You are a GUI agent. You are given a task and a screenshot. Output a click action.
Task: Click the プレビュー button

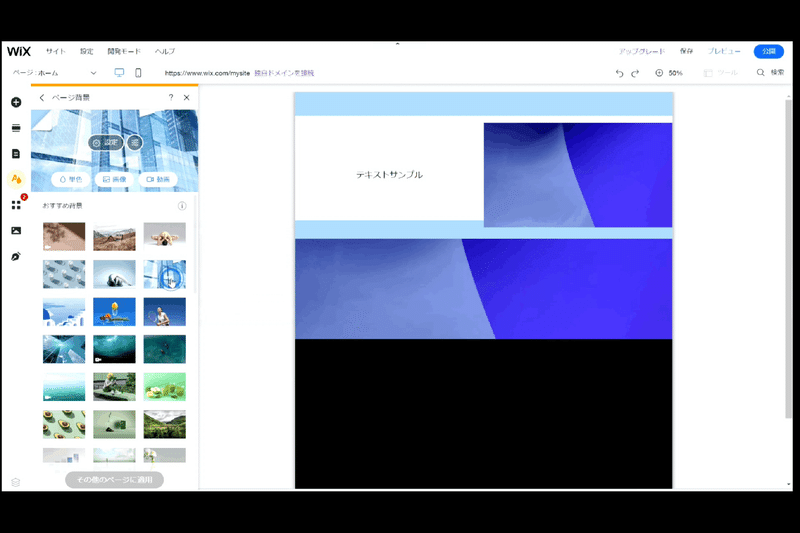(x=724, y=51)
